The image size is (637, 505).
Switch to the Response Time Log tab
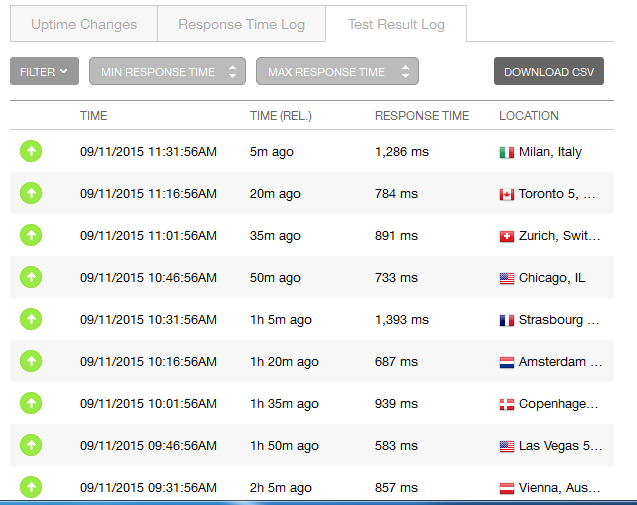coord(241,24)
